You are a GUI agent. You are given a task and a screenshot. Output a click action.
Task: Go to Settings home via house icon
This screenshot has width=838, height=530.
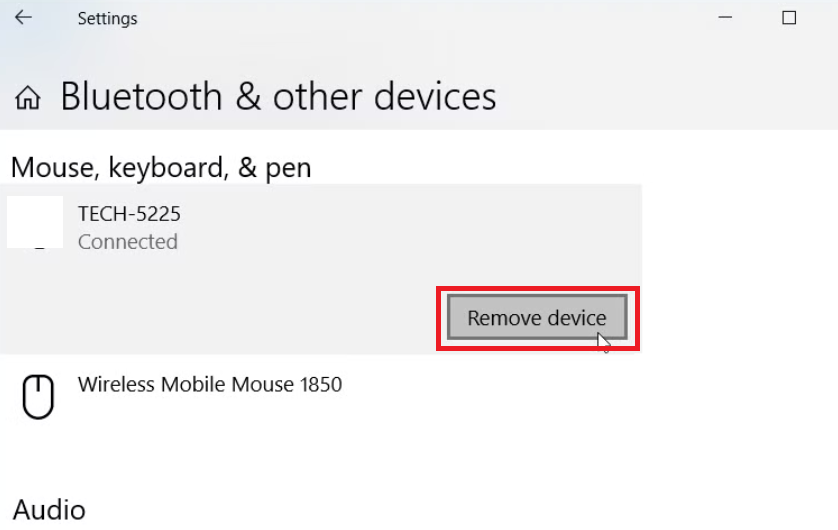(x=28, y=98)
